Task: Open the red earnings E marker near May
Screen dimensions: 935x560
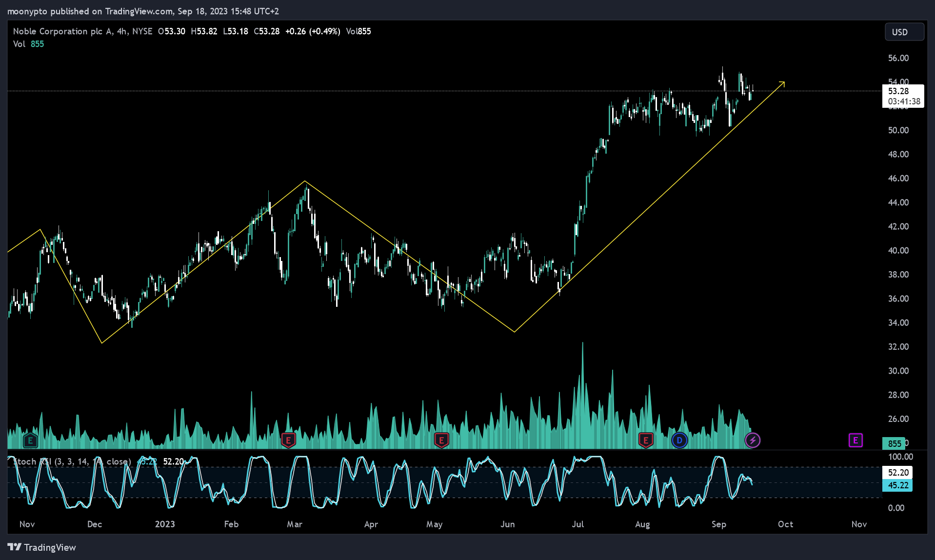Action: [441, 440]
